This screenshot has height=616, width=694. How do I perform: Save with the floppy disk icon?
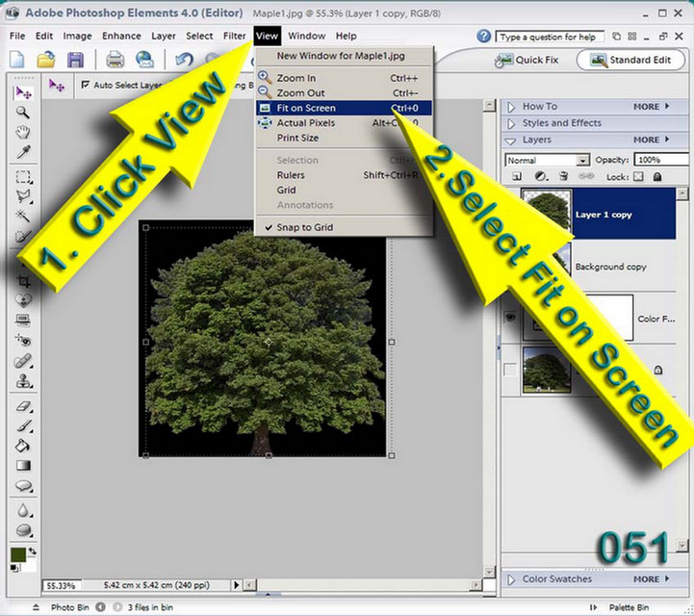click(x=75, y=60)
